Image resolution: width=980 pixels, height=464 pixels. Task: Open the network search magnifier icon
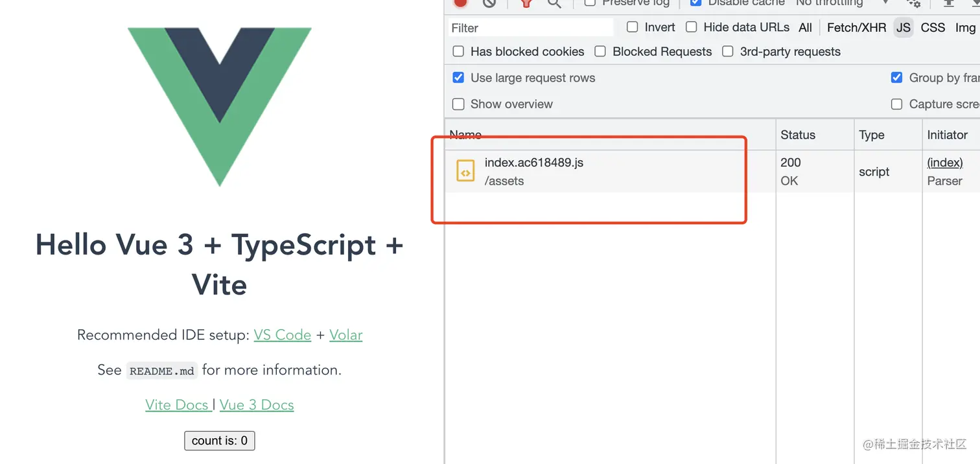554,3
